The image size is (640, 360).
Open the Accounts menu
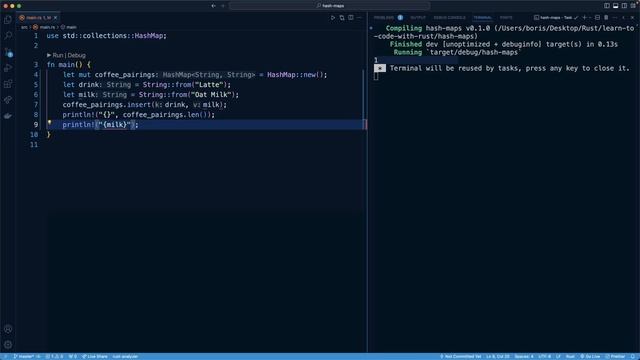click(8, 329)
